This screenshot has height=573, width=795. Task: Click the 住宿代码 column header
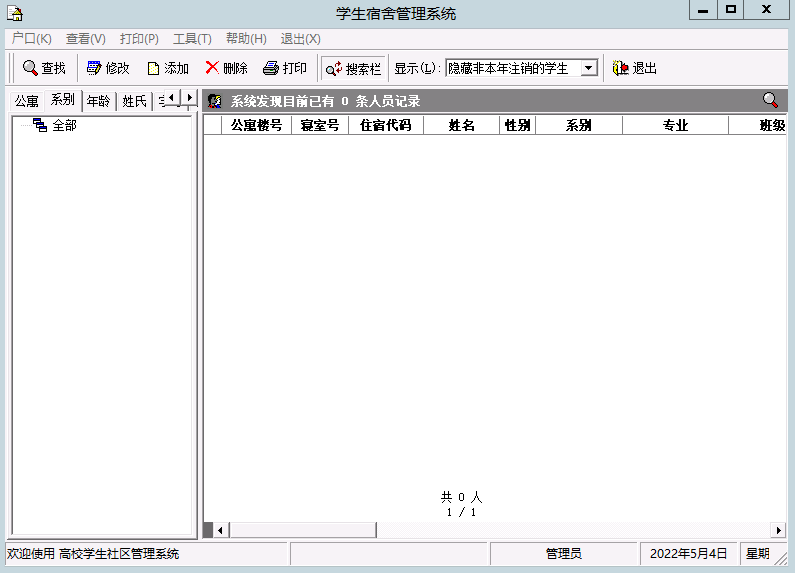point(386,125)
